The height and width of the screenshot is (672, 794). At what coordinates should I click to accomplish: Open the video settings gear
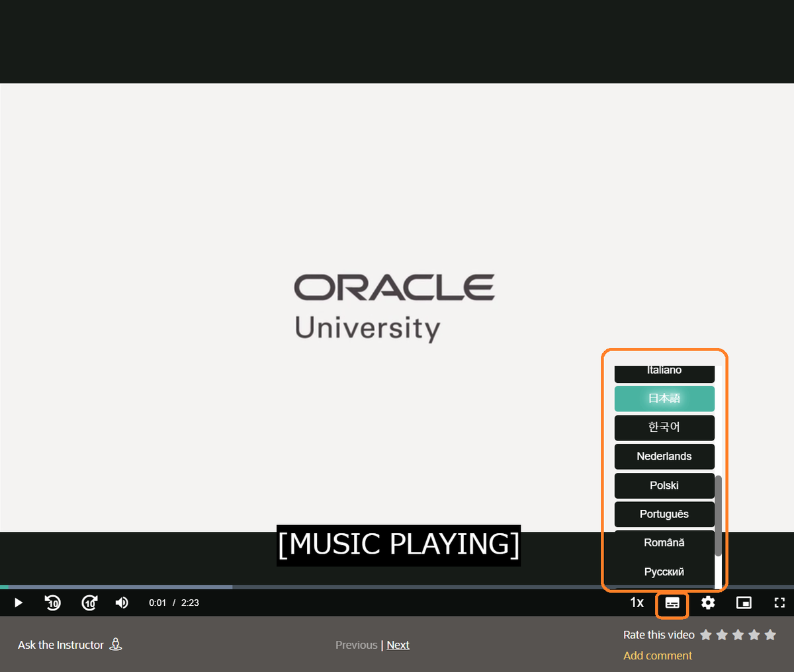[708, 603]
